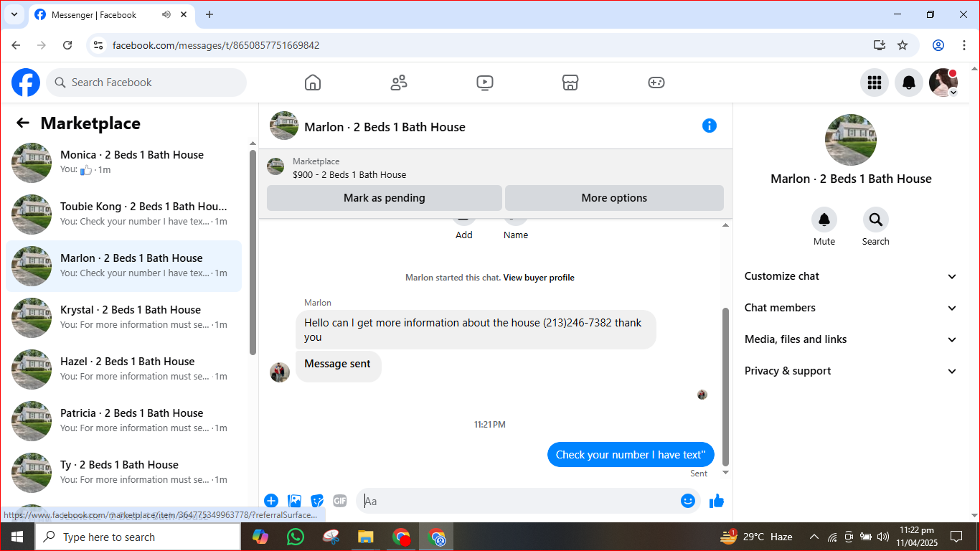Open Facebook home via logo

26,83
